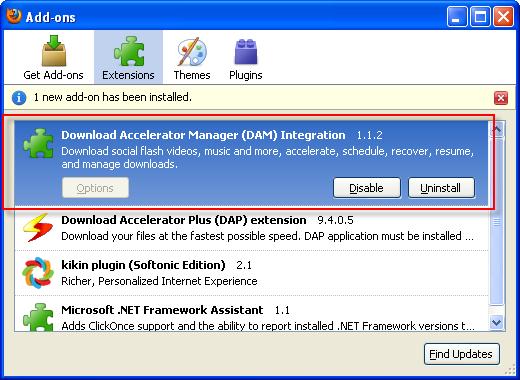Select the Microsoft .NET Framework Assistant row
520x380 pixels.
click(x=252, y=314)
